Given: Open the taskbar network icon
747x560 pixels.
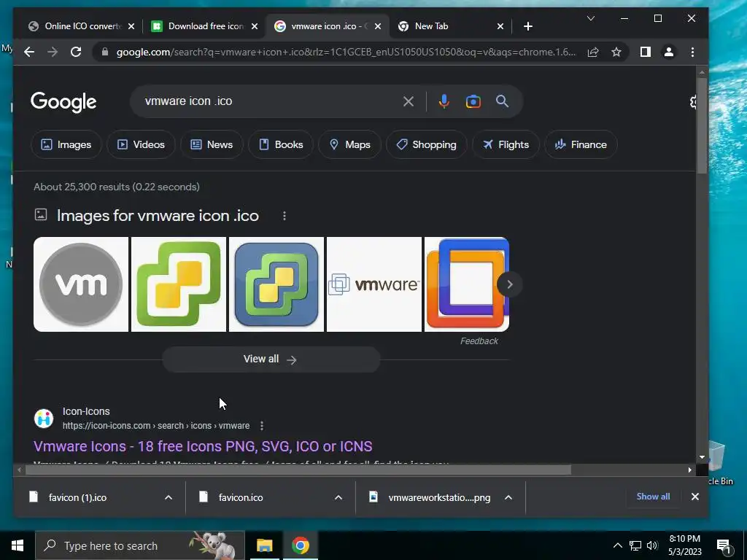Looking at the screenshot, I should [x=635, y=545].
